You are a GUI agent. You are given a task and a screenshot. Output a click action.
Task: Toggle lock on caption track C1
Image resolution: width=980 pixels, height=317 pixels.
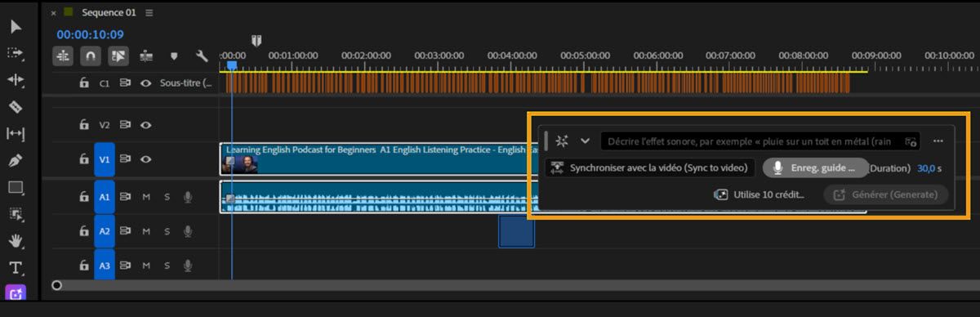pos(83,83)
